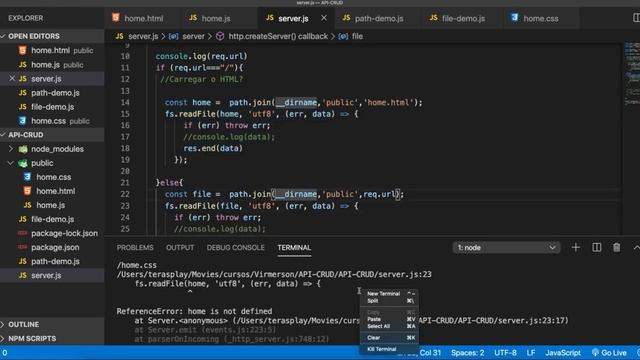Click line number 22 in gutter
Viewport: 640px width, 360px height.
(x=125, y=194)
